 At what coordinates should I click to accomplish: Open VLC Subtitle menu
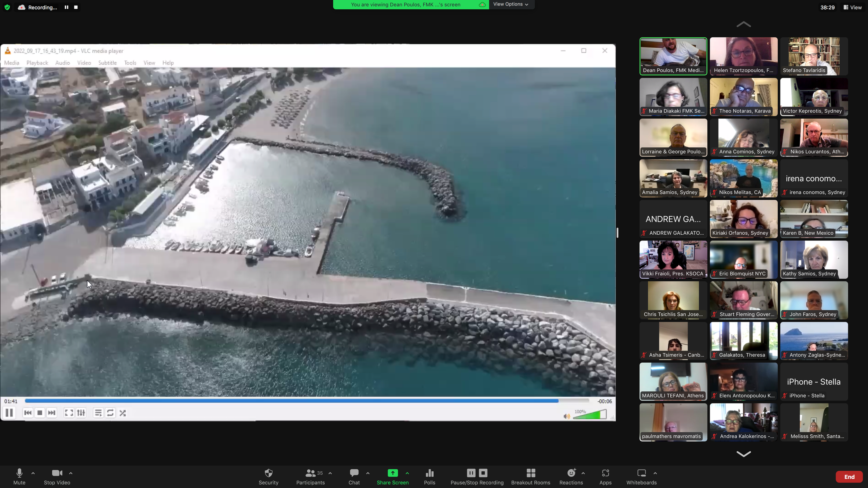[x=107, y=63]
